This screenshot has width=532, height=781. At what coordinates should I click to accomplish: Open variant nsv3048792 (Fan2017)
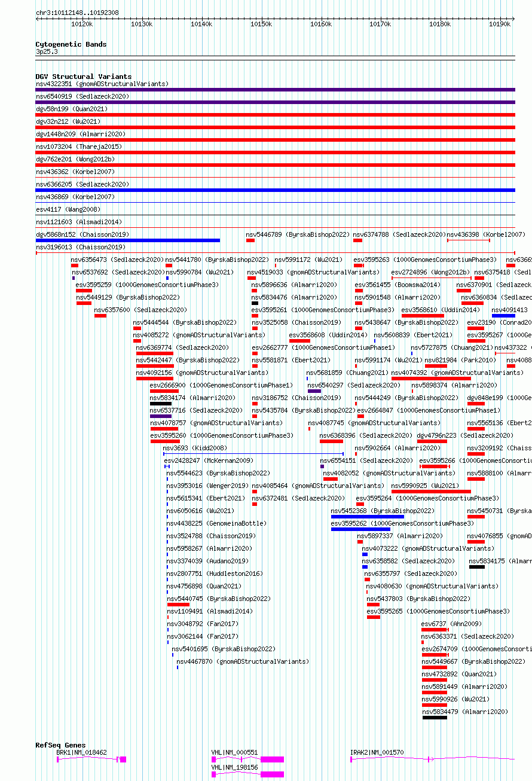[202, 624]
